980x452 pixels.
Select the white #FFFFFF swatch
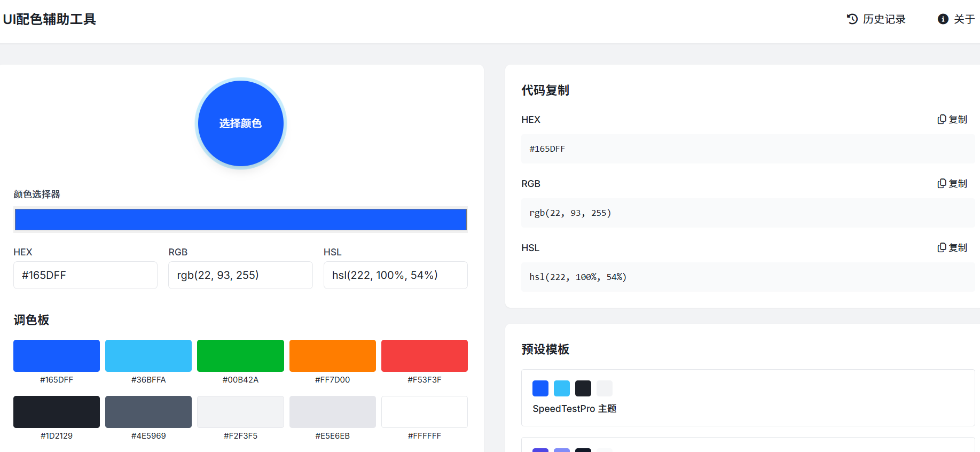point(424,412)
